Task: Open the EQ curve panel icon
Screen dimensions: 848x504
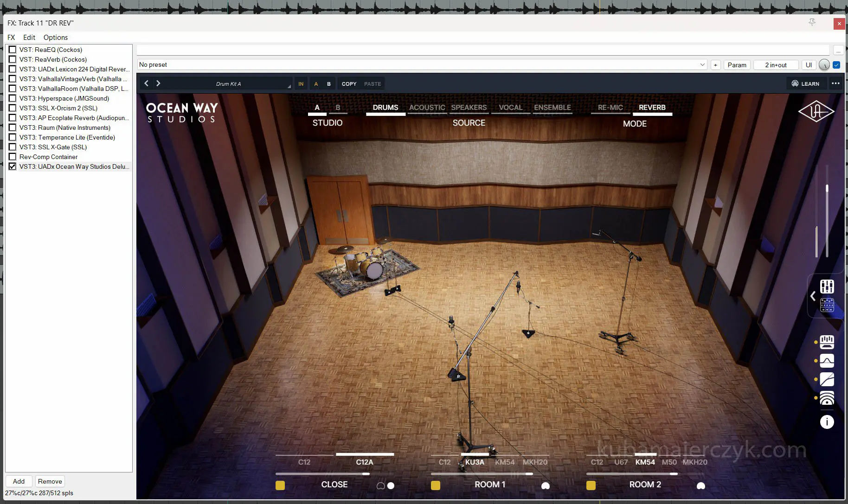Action: click(x=827, y=361)
